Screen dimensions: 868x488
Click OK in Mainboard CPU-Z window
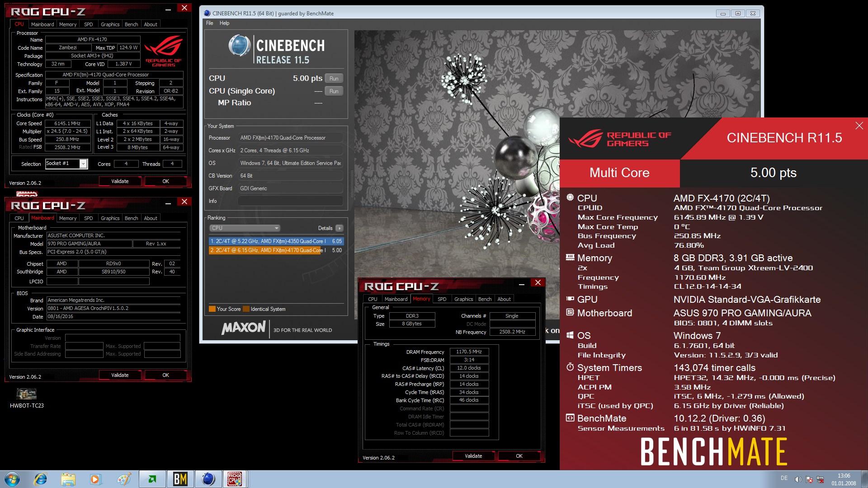165,375
